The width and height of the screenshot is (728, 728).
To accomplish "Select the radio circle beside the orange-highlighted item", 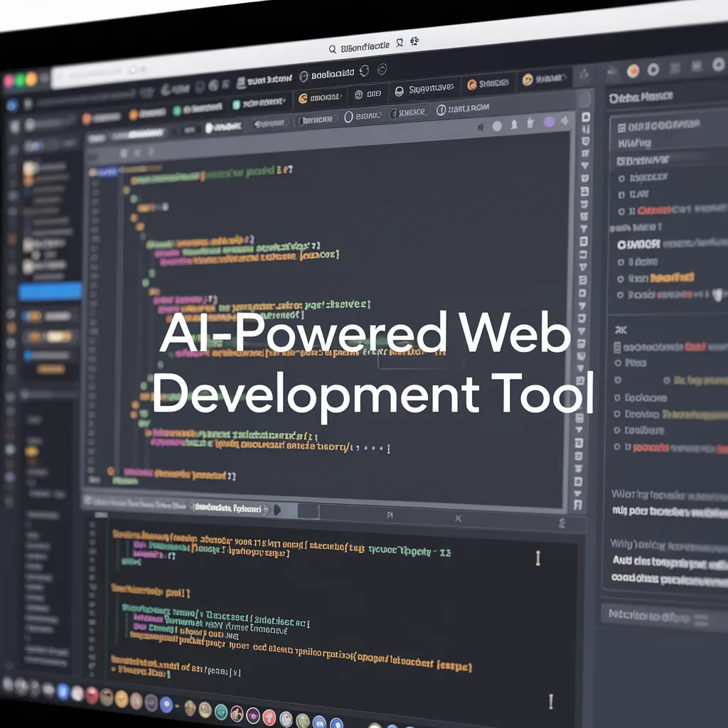I will click(x=621, y=279).
